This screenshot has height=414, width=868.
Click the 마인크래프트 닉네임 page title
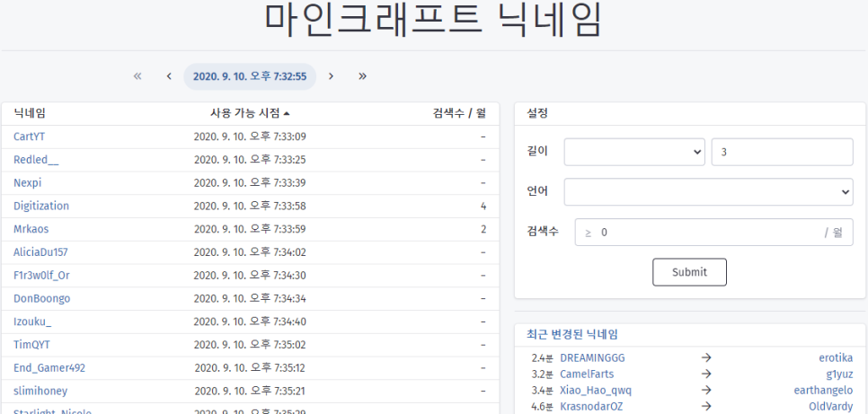[x=433, y=20]
